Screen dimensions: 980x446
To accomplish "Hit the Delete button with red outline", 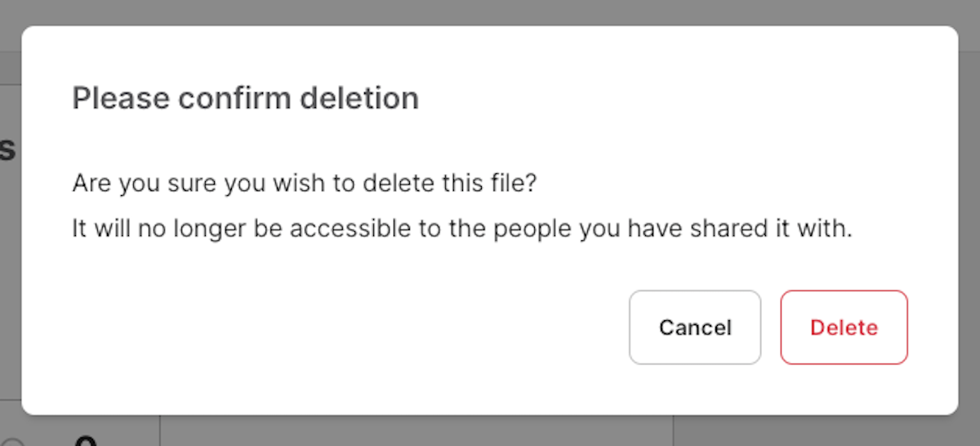I will click(x=844, y=328).
